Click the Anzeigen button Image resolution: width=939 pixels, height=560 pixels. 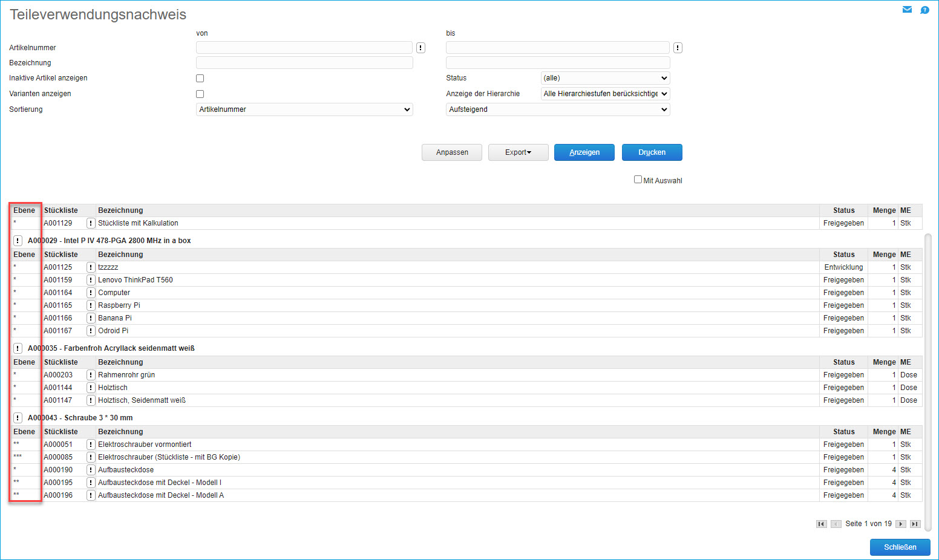584,152
